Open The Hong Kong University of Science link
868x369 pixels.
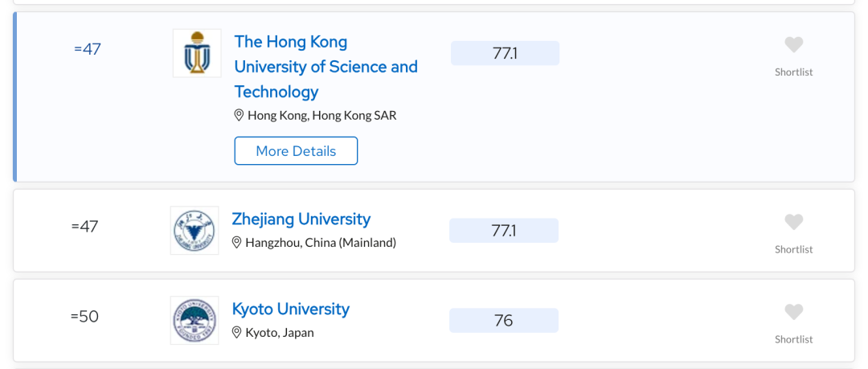[x=326, y=67]
